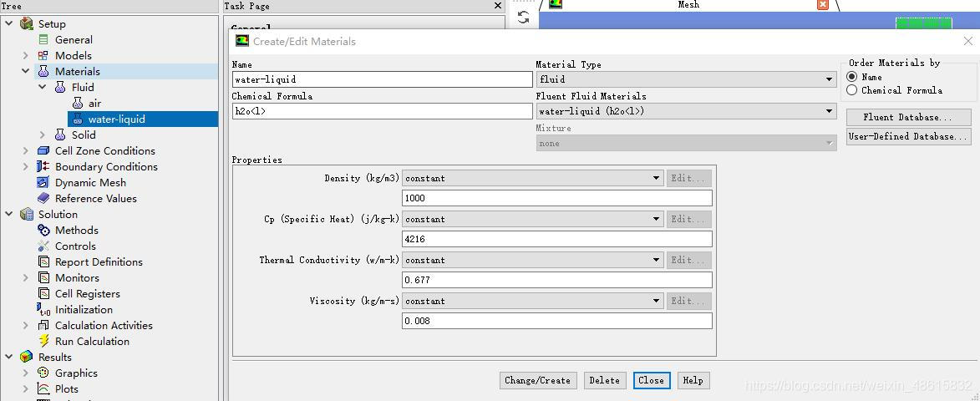Click the Reference Values icon
The width and height of the screenshot is (980, 401).
pos(44,198)
